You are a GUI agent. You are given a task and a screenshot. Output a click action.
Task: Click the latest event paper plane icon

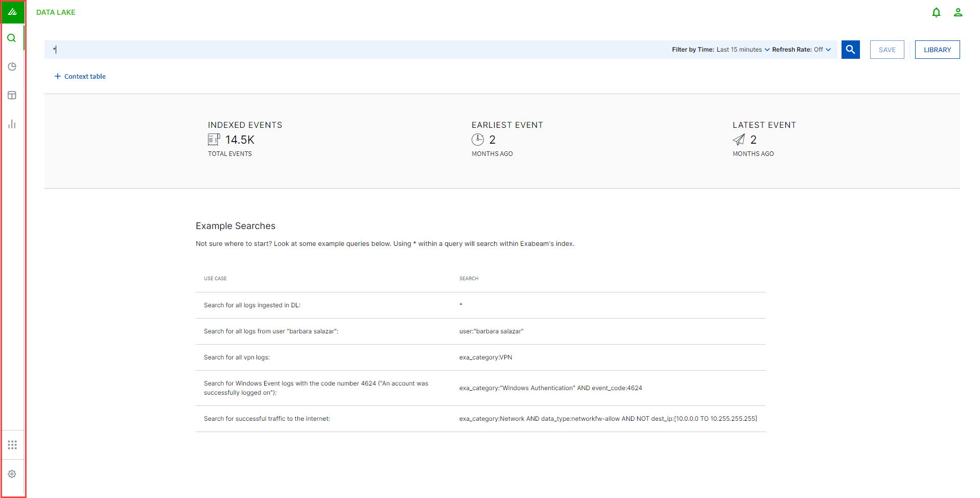point(739,140)
